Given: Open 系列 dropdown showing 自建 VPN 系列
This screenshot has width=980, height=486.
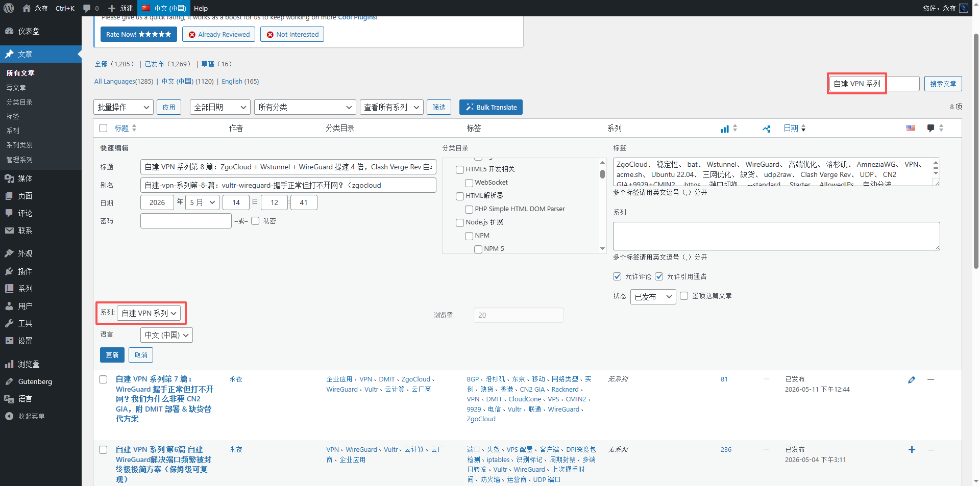Looking at the screenshot, I should click(149, 313).
